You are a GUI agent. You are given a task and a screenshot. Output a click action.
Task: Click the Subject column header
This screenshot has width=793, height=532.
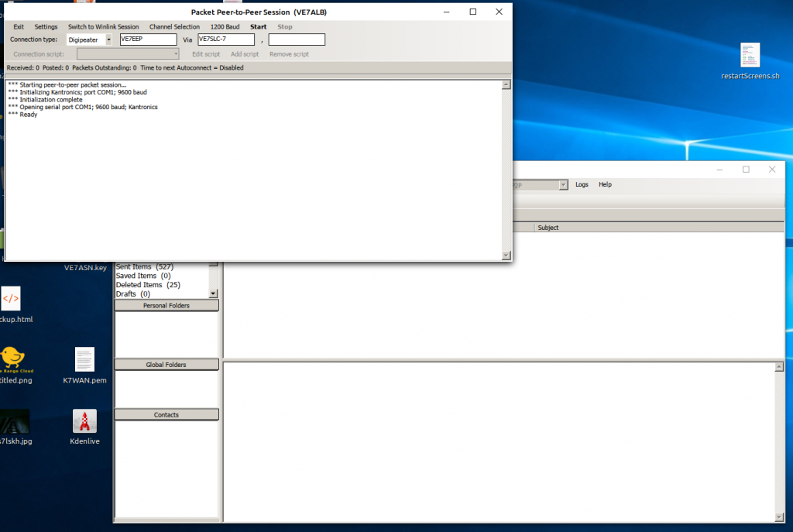pyautogui.click(x=548, y=228)
